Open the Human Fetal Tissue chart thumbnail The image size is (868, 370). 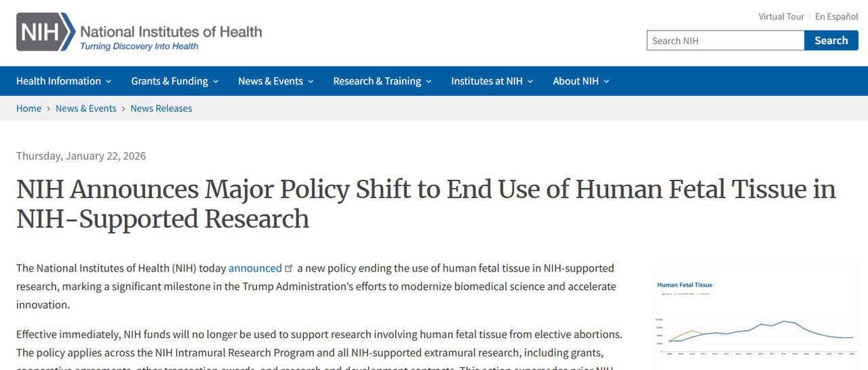click(756, 316)
